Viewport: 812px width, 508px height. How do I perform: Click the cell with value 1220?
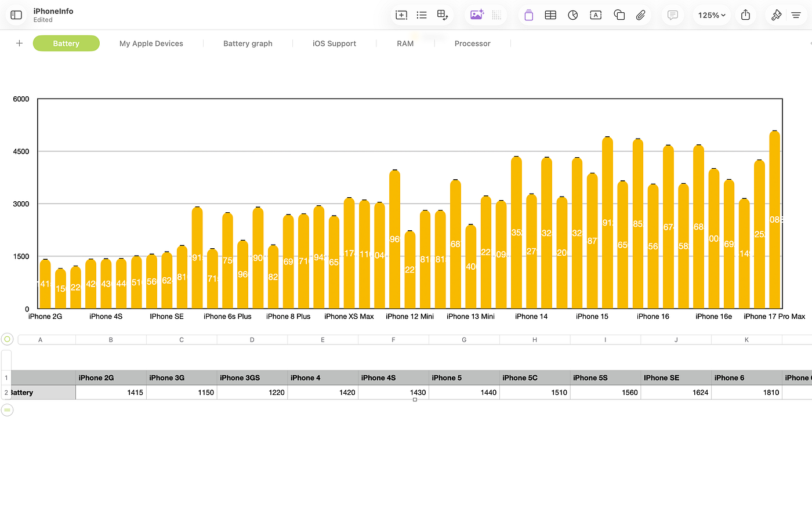252,393
